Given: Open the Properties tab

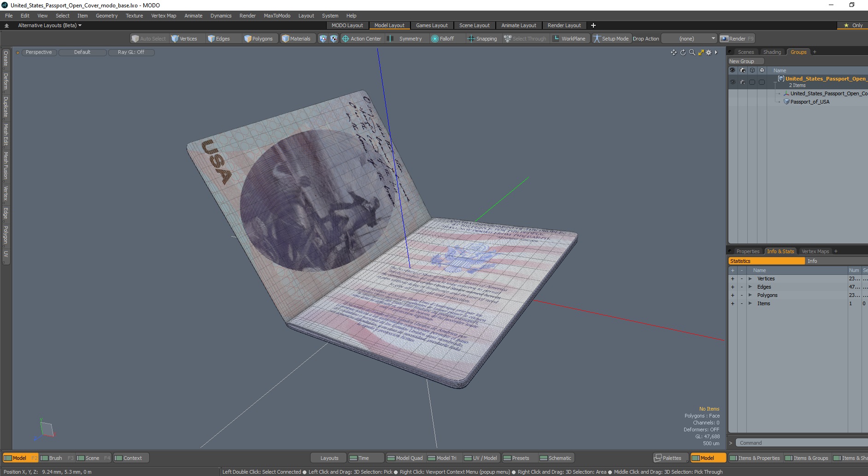Looking at the screenshot, I should coord(747,251).
